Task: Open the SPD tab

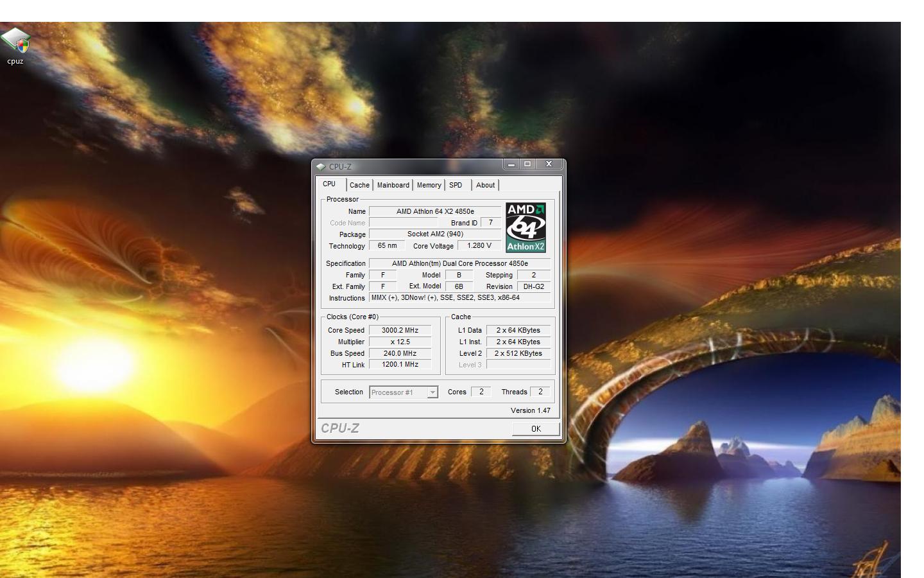Action: pyautogui.click(x=456, y=185)
